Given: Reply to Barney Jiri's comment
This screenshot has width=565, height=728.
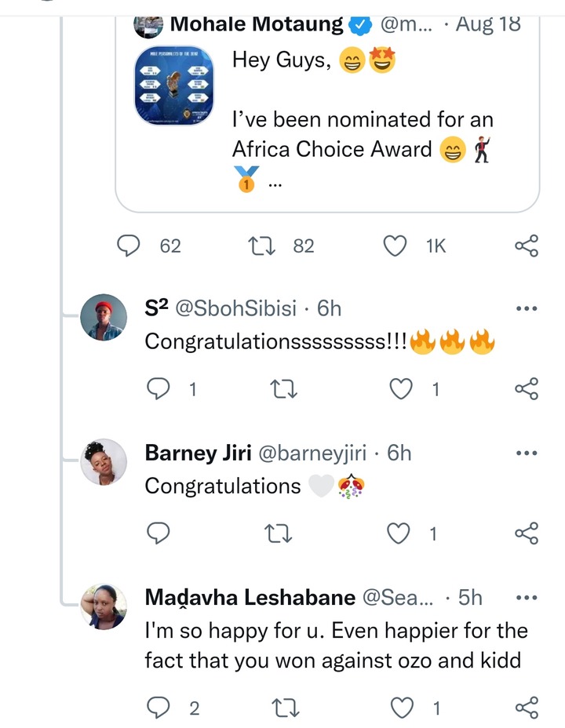Looking at the screenshot, I should pos(159,533).
